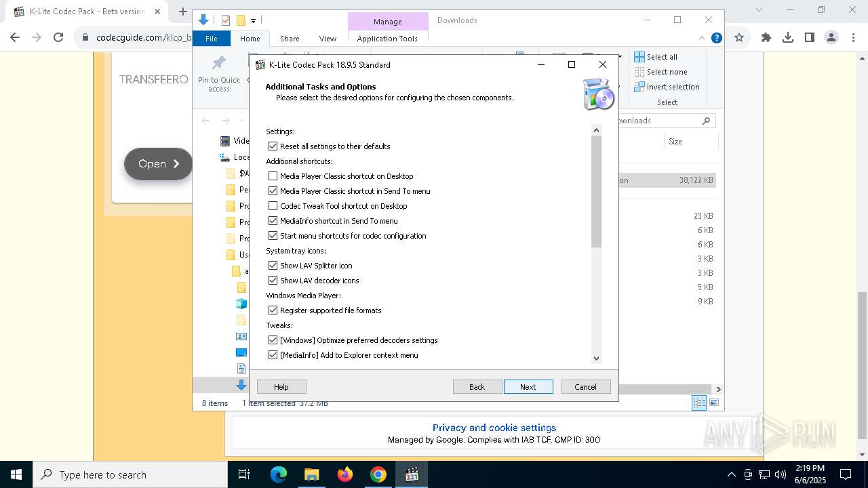
Task: Enable Media Player Classic shortcut on Desktop
Action: [273, 176]
